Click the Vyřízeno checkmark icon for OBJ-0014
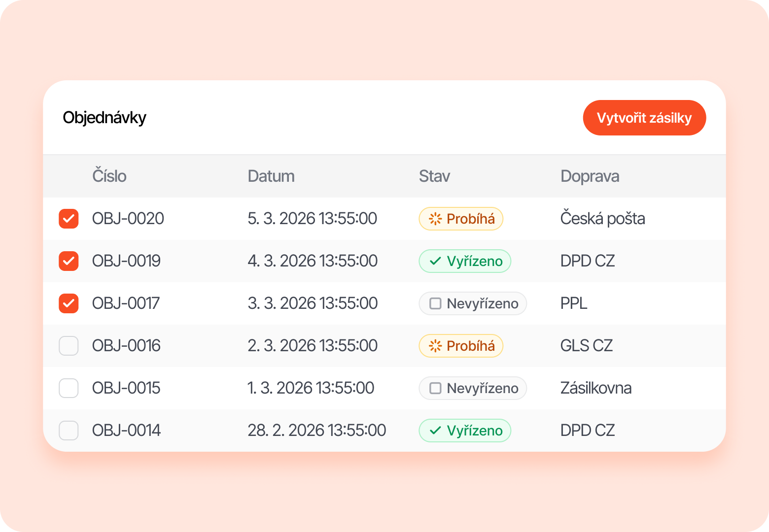769x532 pixels. [435, 431]
